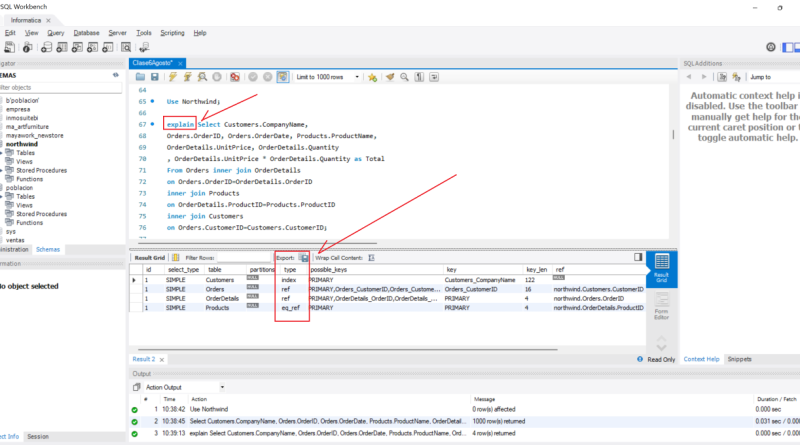
Task: Open the Query menu
Action: click(56, 33)
